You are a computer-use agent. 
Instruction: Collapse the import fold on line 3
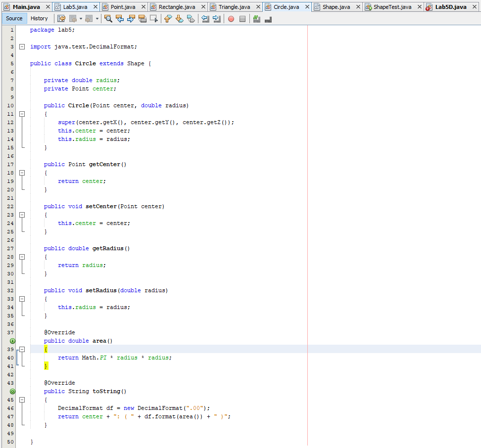(22, 46)
